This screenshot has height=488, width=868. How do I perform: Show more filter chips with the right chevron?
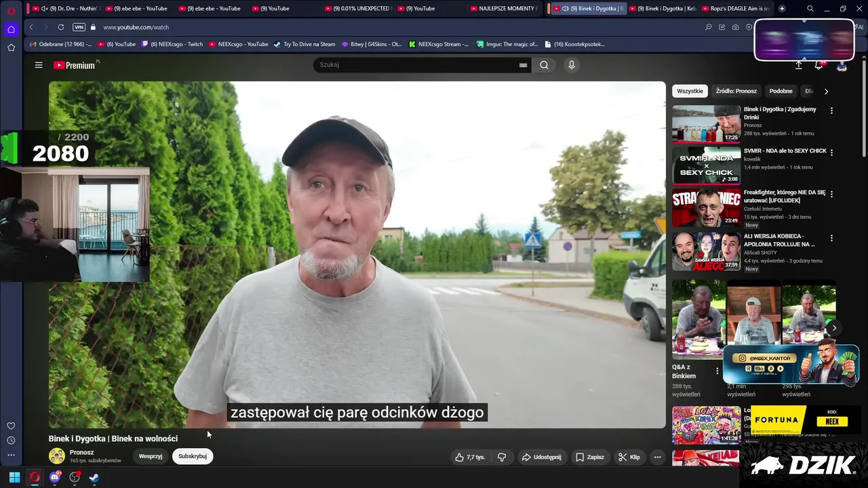(x=826, y=91)
